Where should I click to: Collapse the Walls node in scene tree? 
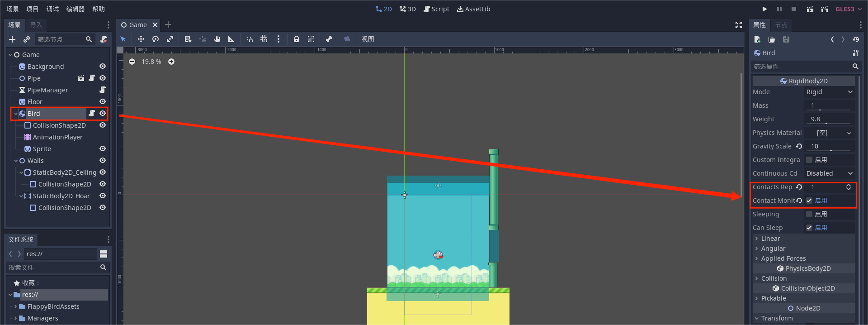(16, 161)
